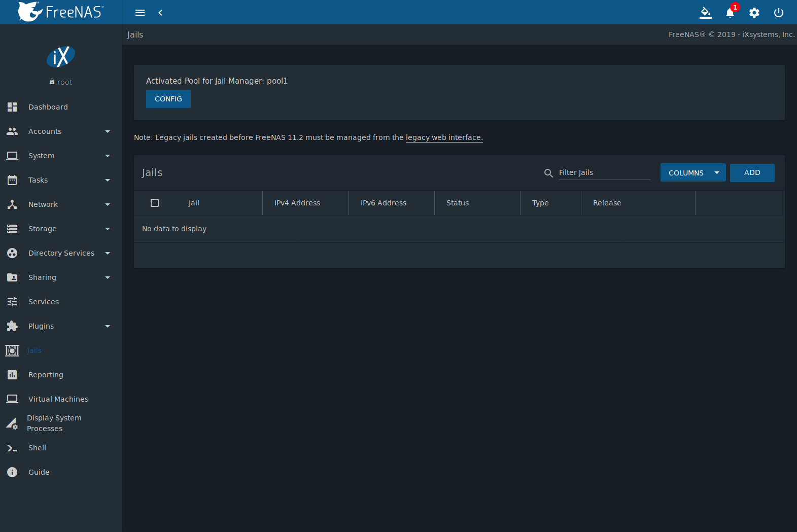Click 'Activated Pool for Jail Manager: pool1' text
The image size is (797, 532).
pyautogui.click(x=217, y=81)
